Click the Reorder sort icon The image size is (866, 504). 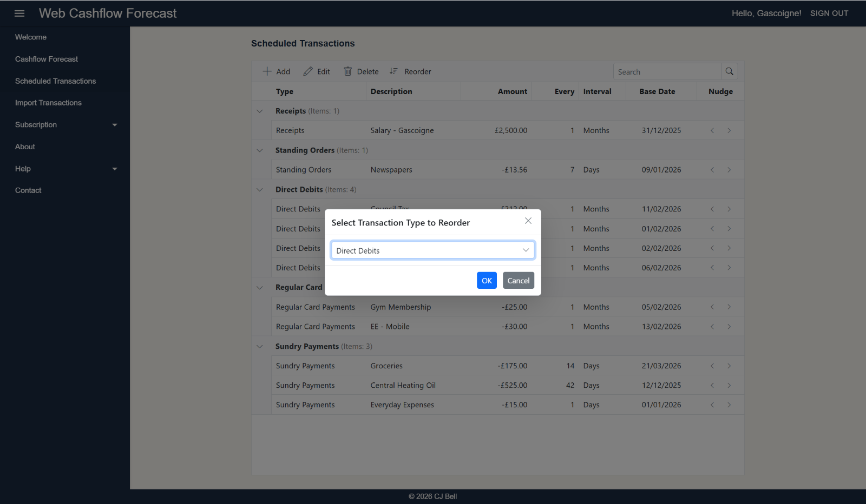click(x=393, y=71)
